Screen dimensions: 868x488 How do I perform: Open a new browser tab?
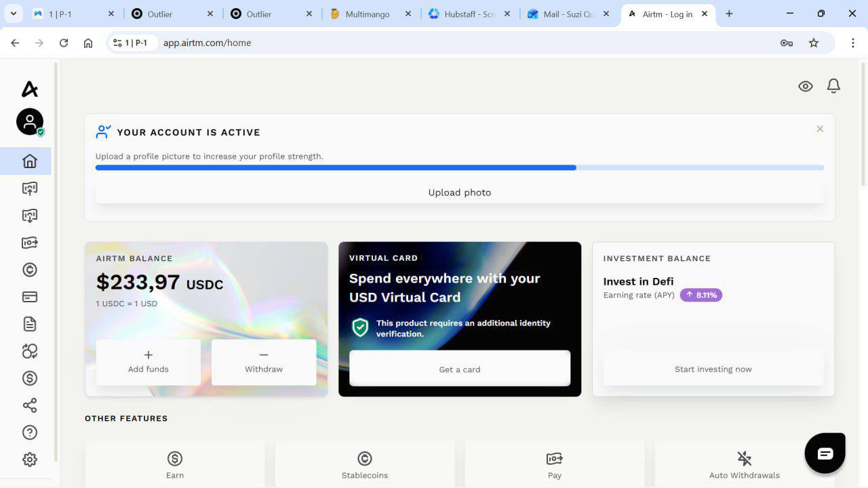tap(729, 14)
